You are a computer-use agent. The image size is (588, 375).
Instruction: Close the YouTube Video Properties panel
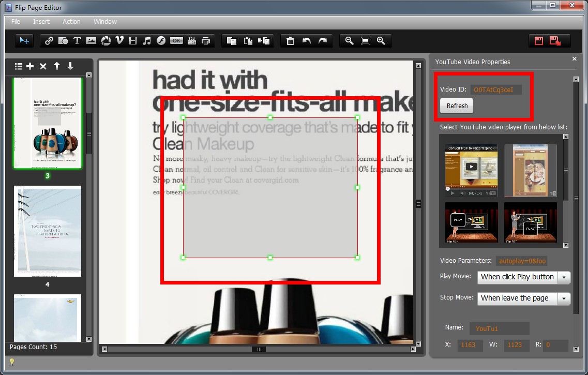point(574,59)
